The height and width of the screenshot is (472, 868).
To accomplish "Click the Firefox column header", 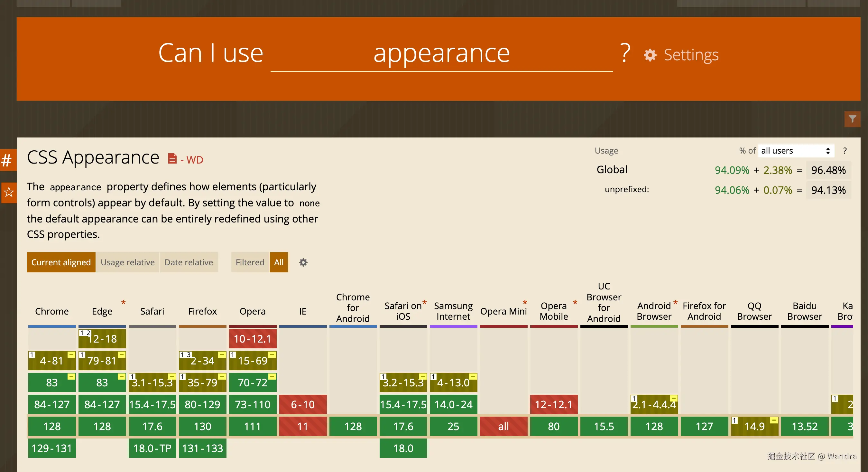I will (202, 311).
